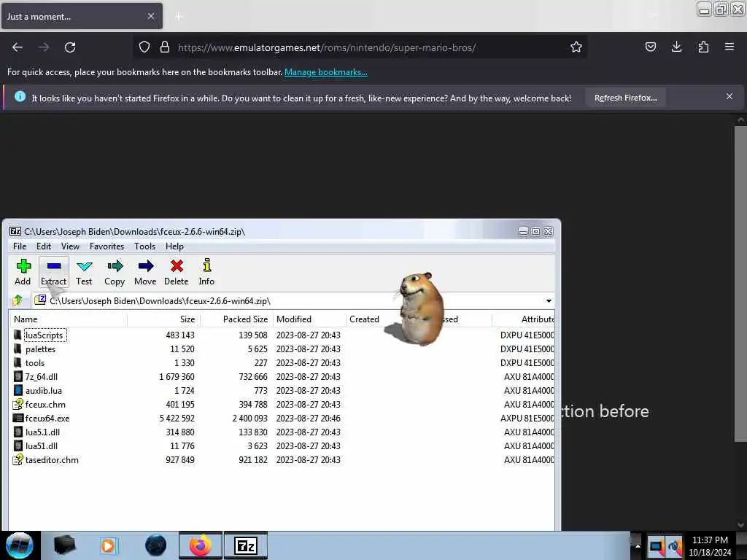The image size is (747, 560).
Task: Open the File menu in 7-Zip
Action: click(x=20, y=246)
